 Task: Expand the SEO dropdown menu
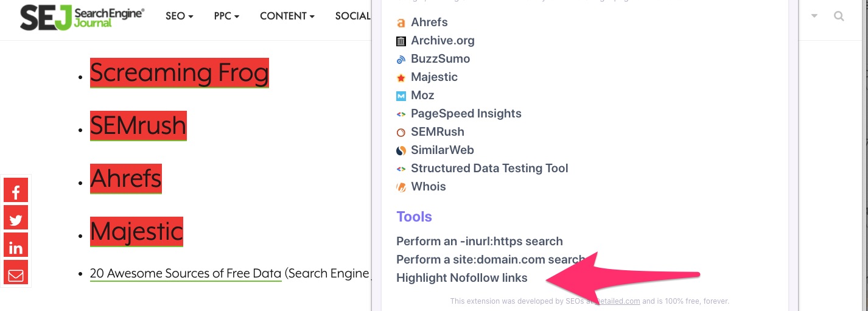[x=179, y=16]
